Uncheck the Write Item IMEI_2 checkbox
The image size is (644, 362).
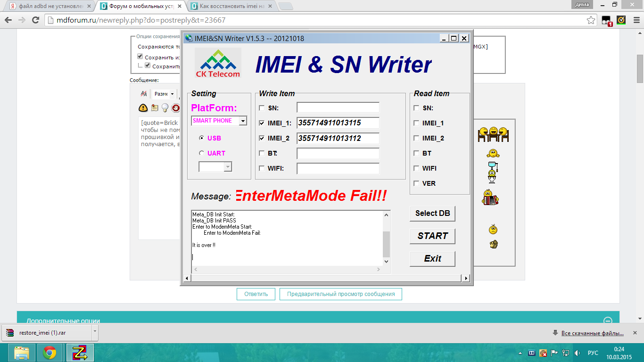click(262, 138)
